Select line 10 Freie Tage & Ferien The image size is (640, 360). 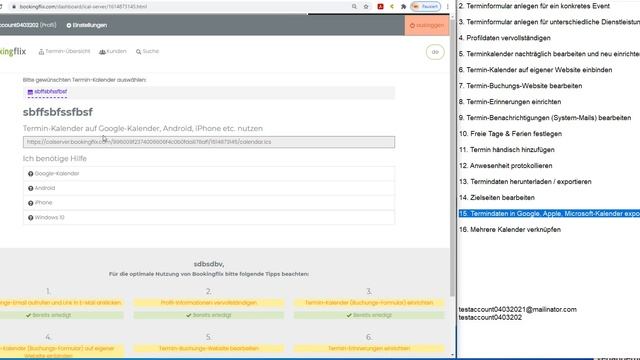(510, 133)
